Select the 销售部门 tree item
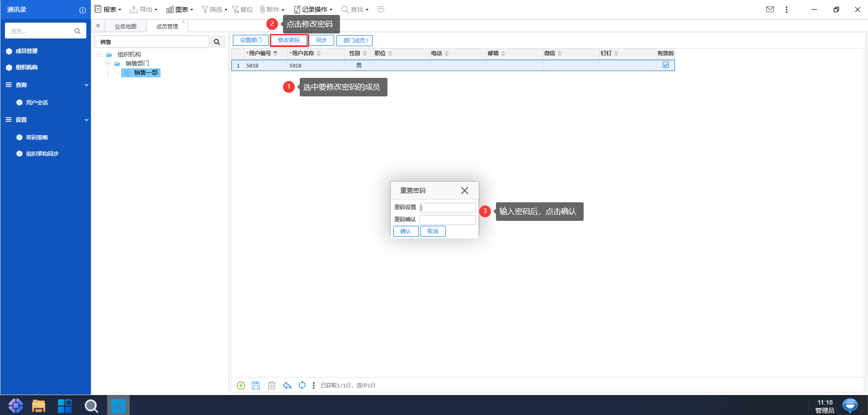The width and height of the screenshot is (868, 415). point(137,63)
